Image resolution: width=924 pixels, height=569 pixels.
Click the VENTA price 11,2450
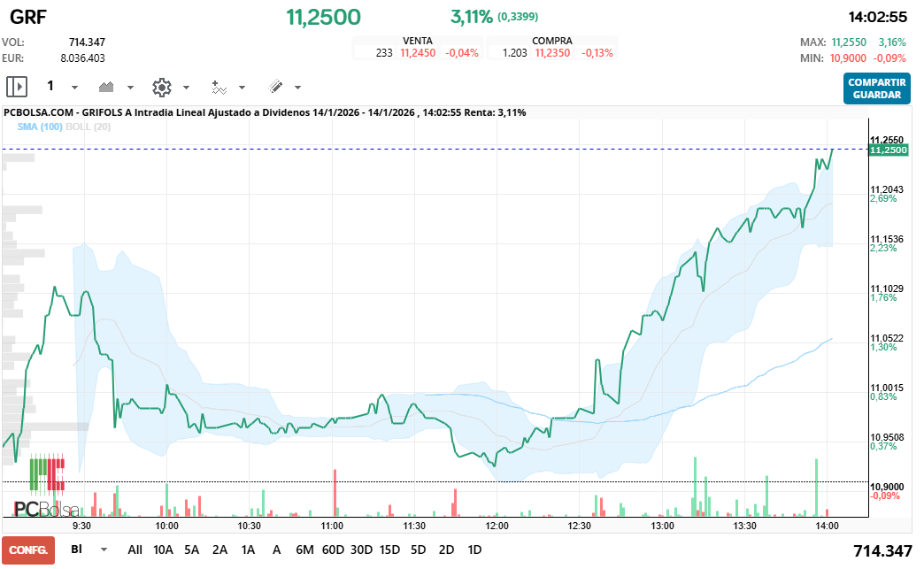coord(418,53)
